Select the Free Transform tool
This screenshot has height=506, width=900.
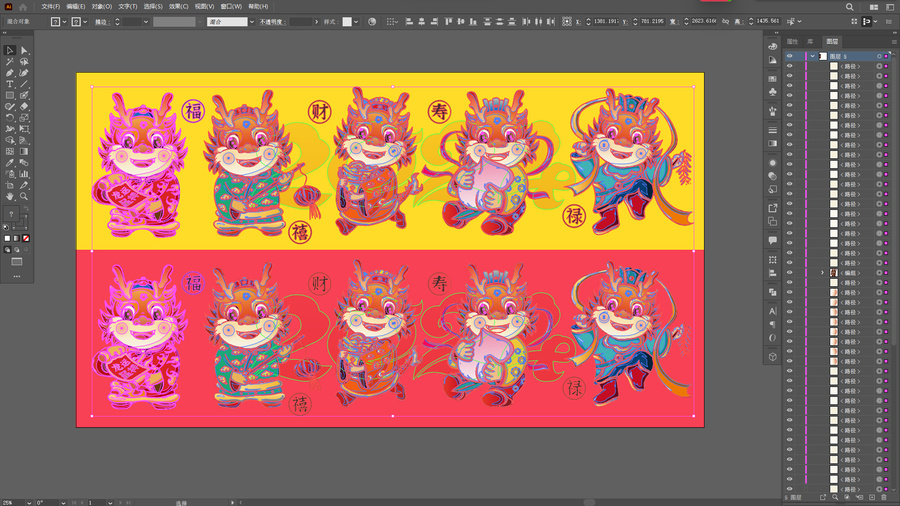pyautogui.click(x=24, y=129)
